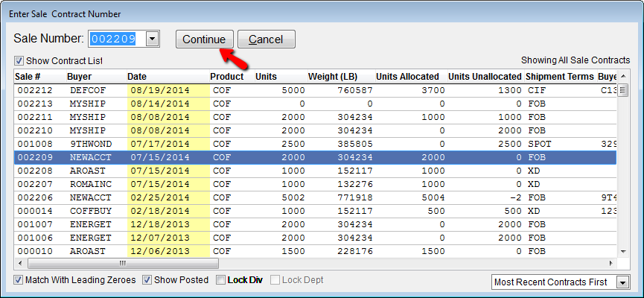
Task: Select sale 001006 row
Action: click(316, 238)
